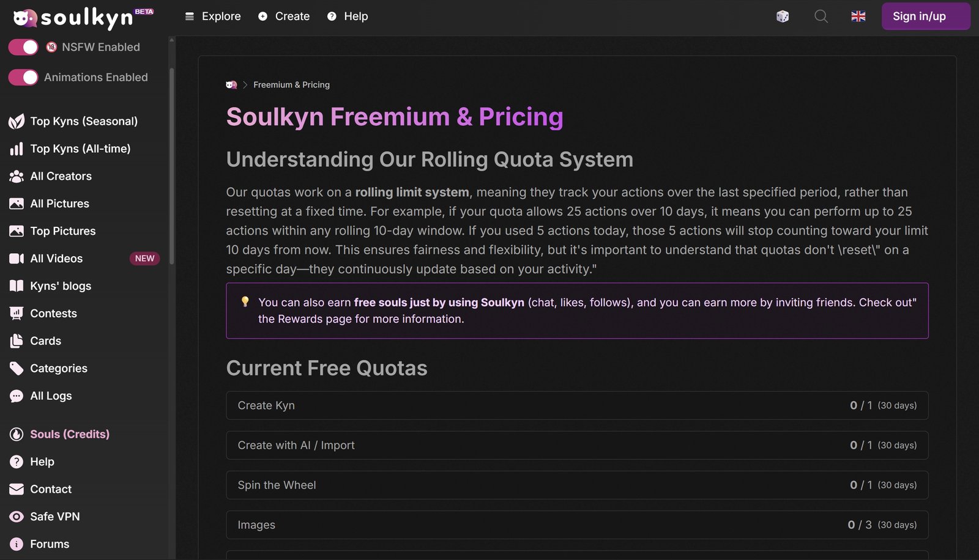979x560 pixels.
Task: Open the dice icon in the top bar
Action: [x=784, y=17]
